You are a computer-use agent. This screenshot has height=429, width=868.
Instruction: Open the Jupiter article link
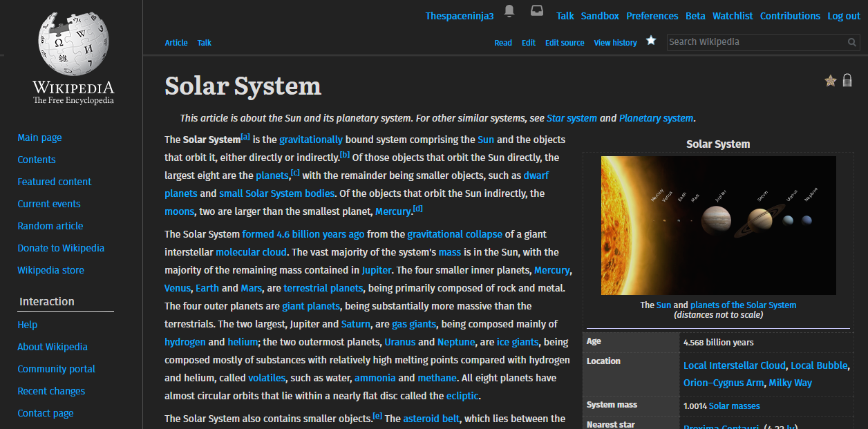click(377, 270)
